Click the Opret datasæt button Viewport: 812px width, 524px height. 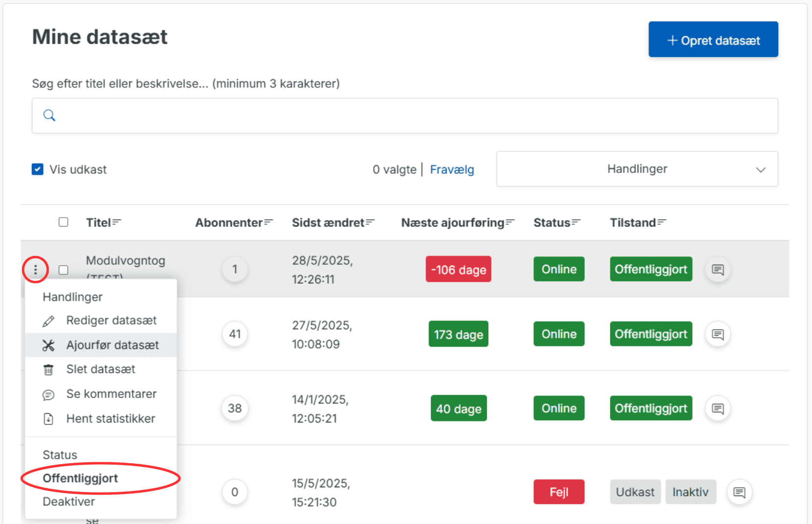click(713, 40)
